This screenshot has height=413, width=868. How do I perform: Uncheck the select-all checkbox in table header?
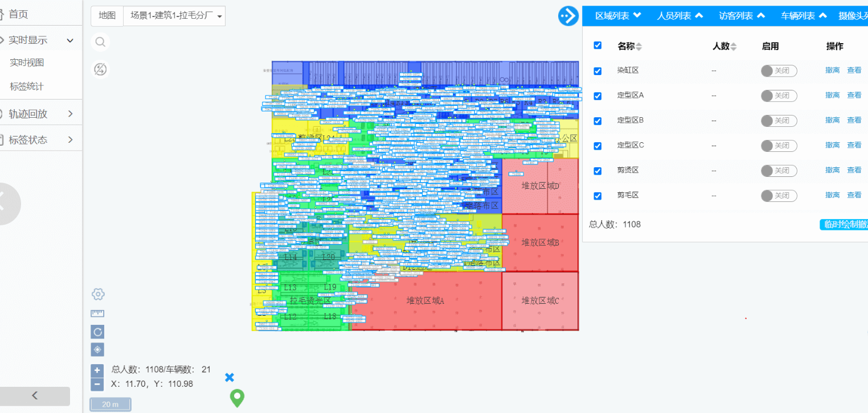[x=597, y=46]
